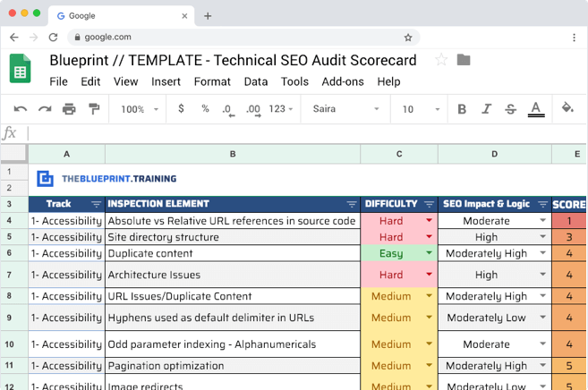Toggle filter on the DIFFICULTY column header
588x390 pixels.
click(429, 204)
